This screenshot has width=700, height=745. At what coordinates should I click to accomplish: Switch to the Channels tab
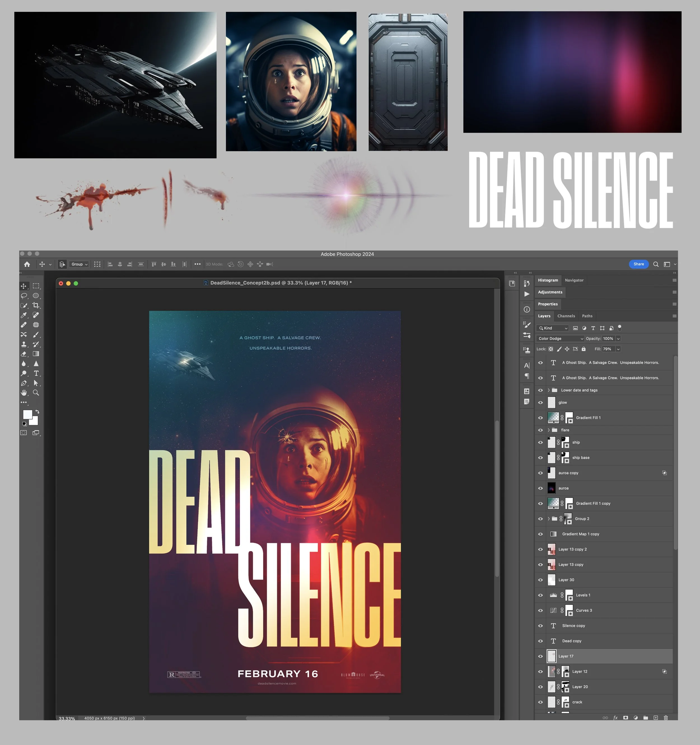pyautogui.click(x=566, y=316)
